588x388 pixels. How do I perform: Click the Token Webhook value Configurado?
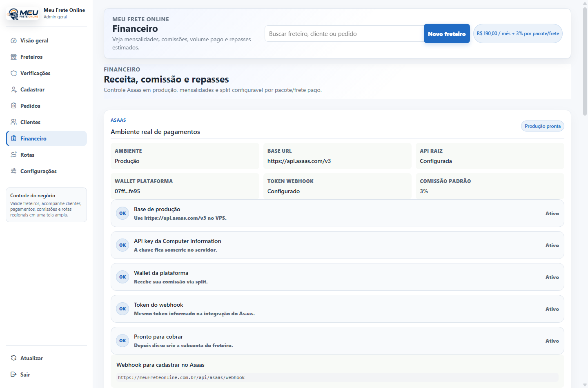(x=283, y=191)
